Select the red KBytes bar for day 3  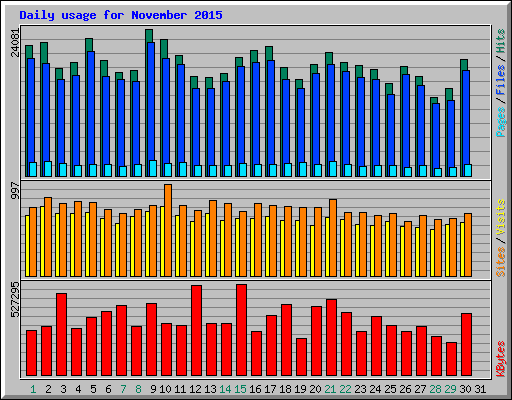coord(61,334)
